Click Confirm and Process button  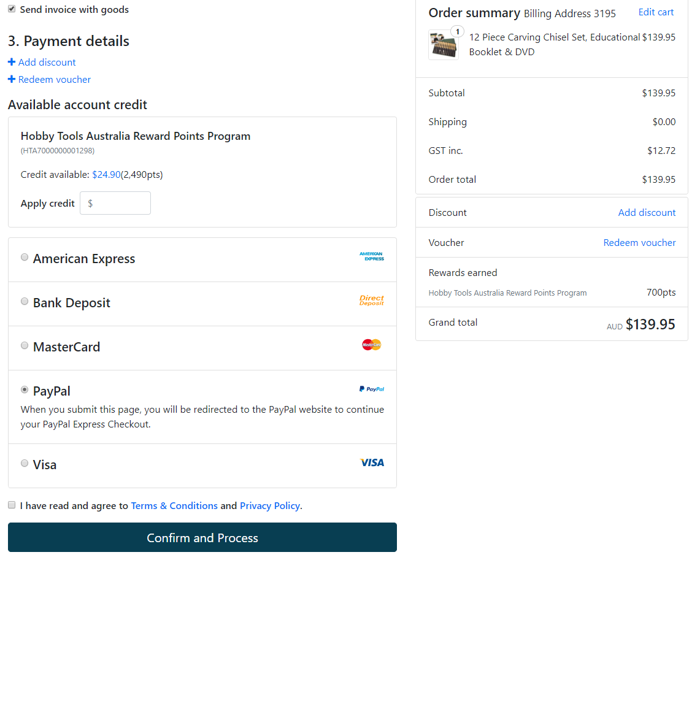click(x=202, y=537)
